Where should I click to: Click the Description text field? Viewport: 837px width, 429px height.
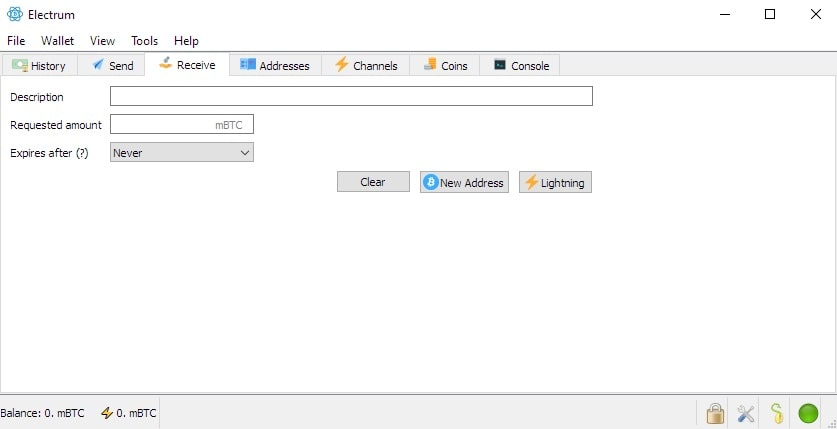tap(351, 97)
